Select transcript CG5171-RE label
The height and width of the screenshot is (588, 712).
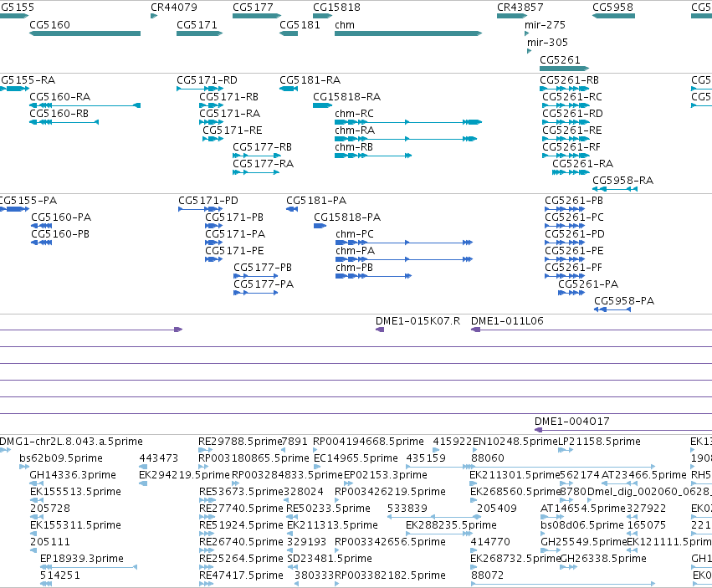click(x=233, y=130)
